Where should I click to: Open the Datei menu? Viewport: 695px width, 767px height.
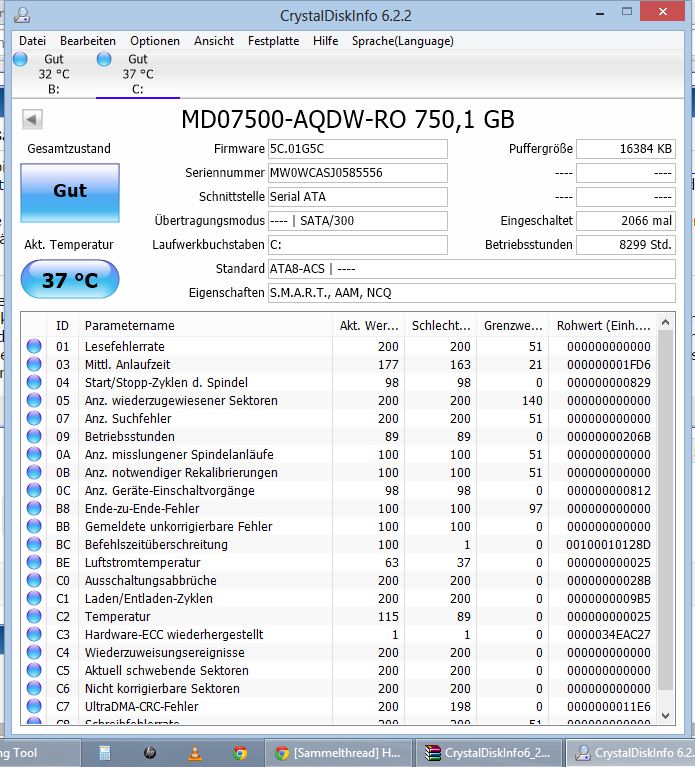[x=32, y=41]
